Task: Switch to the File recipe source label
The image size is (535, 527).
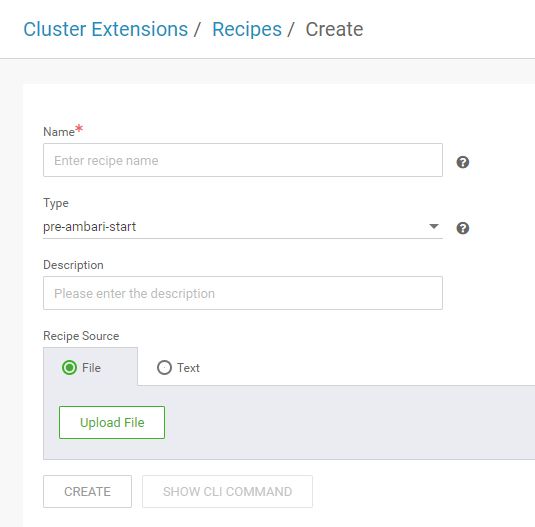Action: point(91,368)
